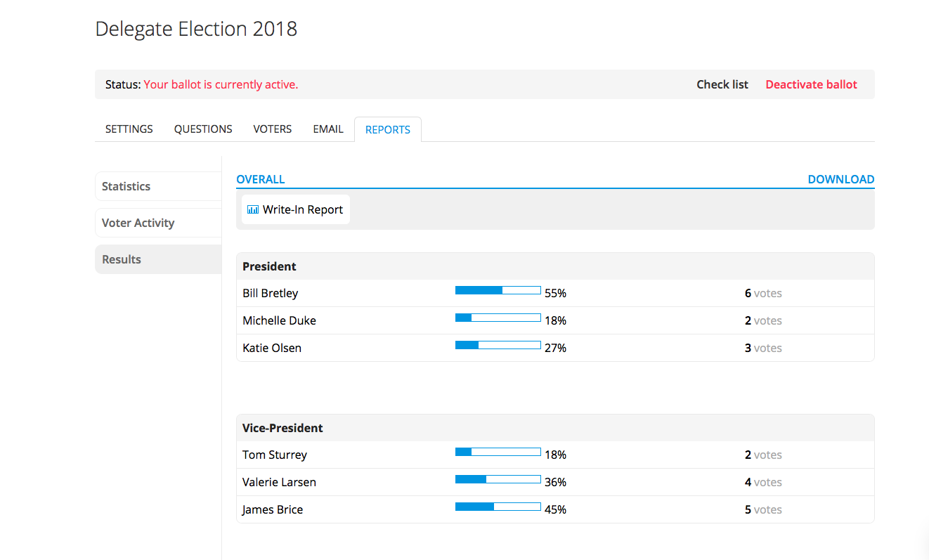Switch to the VOTERS tab
The image size is (929, 560).
(272, 129)
